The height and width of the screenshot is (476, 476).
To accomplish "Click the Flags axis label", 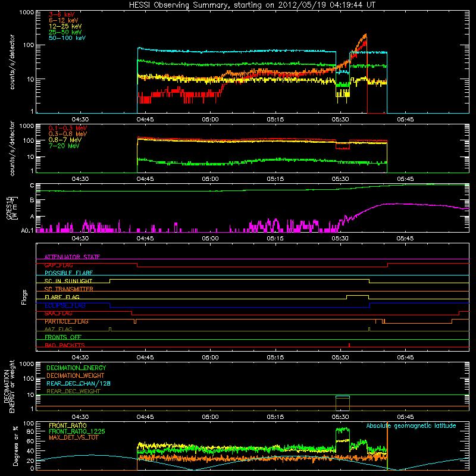I will (24, 297).
